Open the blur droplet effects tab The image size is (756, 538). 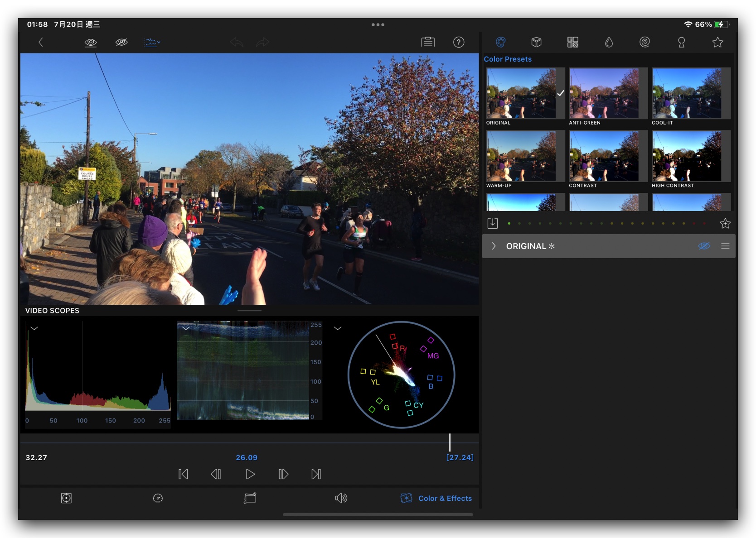tap(609, 42)
